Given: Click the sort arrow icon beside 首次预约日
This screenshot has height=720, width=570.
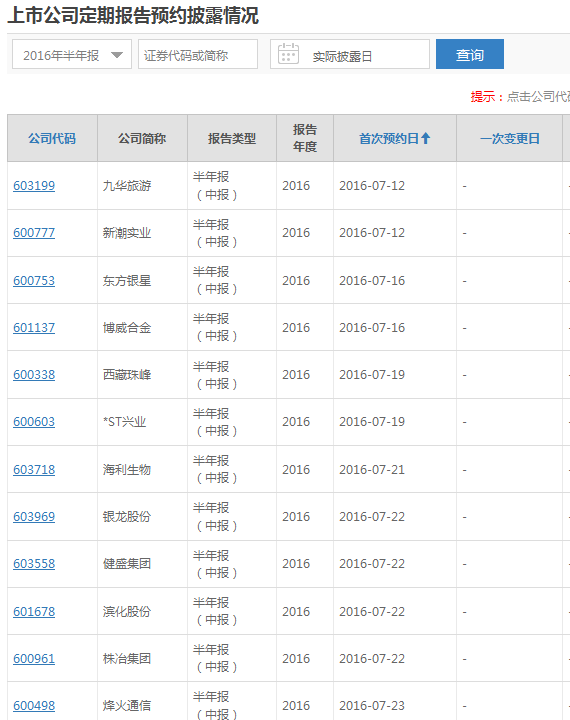Looking at the screenshot, I should pyautogui.click(x=426, y=138).
